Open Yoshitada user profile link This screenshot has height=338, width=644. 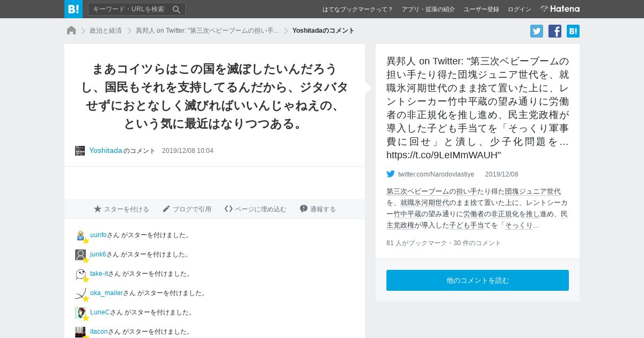click(x=106, y=151)
